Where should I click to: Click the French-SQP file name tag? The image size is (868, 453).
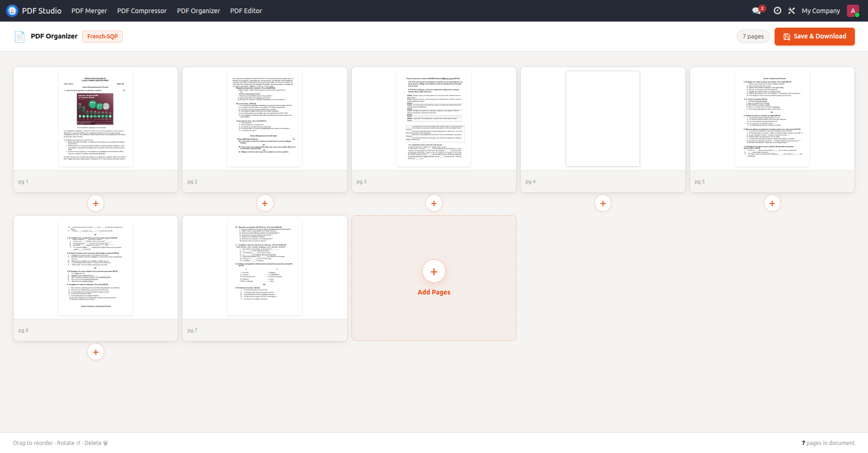tap(102, 37)
